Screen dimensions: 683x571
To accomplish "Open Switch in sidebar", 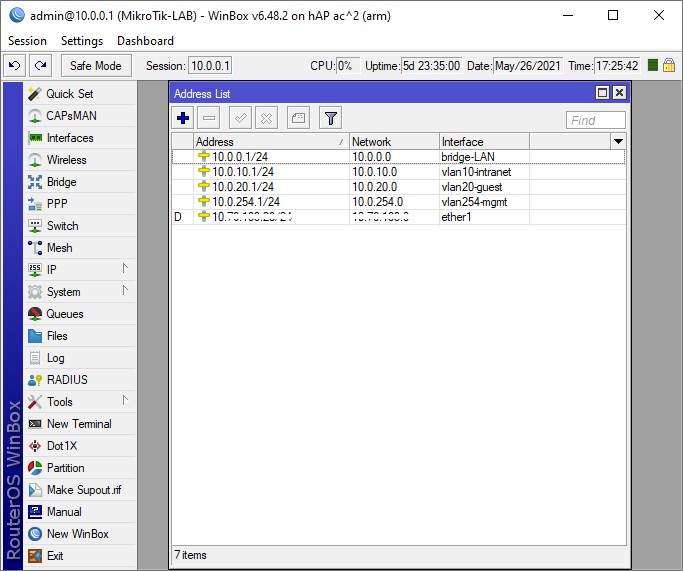I will click(80, 226).
